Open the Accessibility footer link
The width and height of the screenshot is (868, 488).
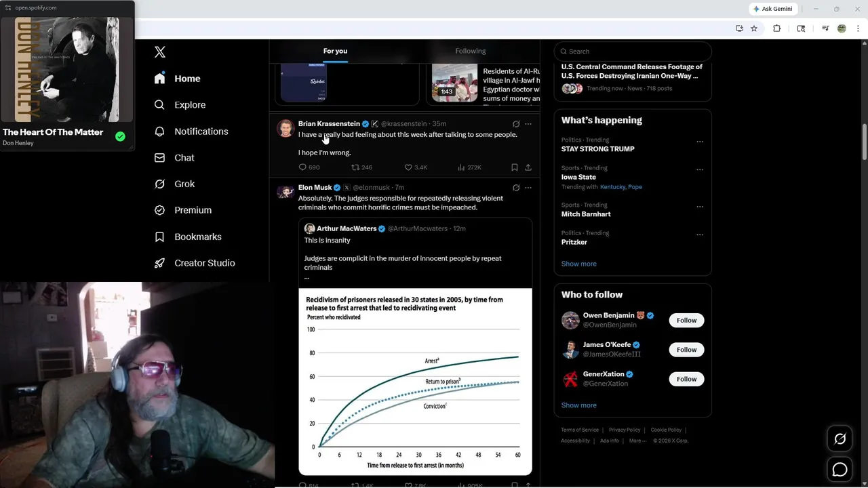pyautogui.click(x=575, y=441)
